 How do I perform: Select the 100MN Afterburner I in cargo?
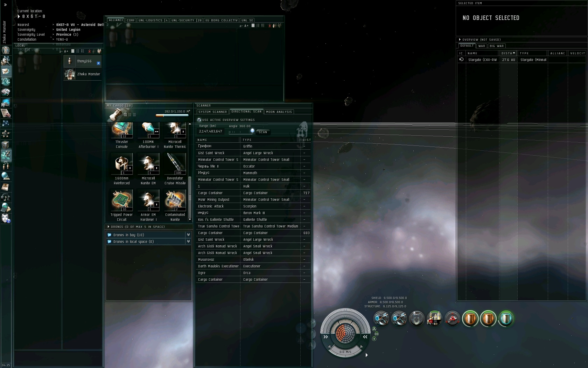148,135
